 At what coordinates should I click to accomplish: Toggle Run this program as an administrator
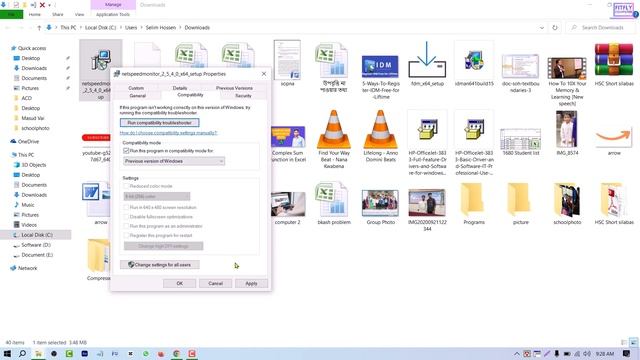(x=126, y=226)
